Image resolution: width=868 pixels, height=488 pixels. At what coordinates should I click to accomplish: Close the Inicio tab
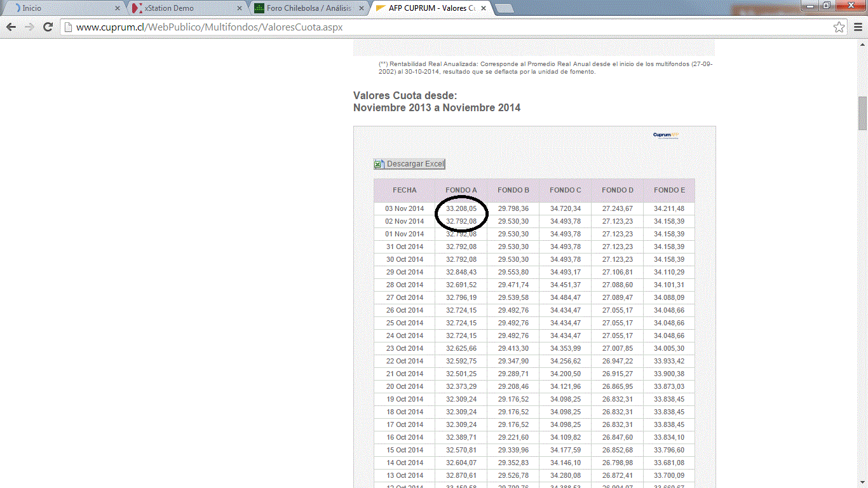pos(117,8)
